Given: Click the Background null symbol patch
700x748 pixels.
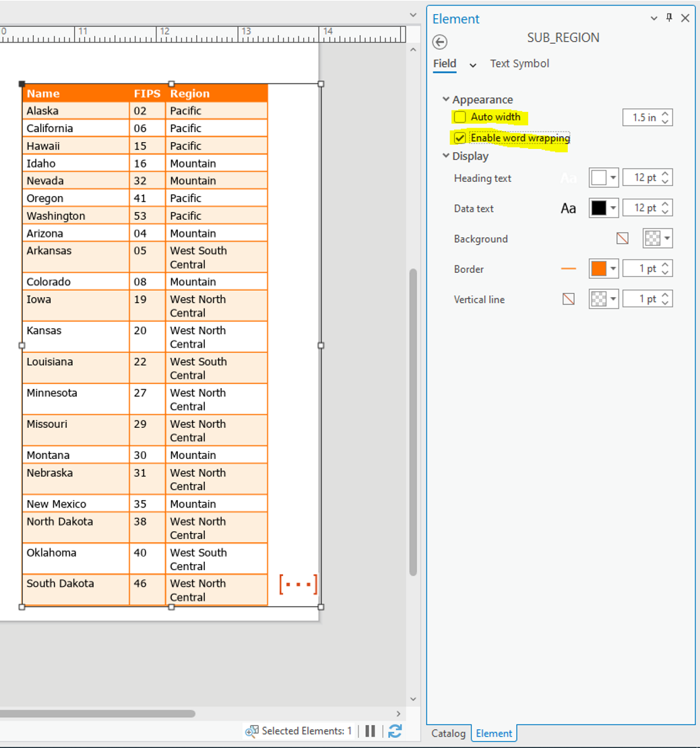Looking at the screenshot, I should [622, 239].
